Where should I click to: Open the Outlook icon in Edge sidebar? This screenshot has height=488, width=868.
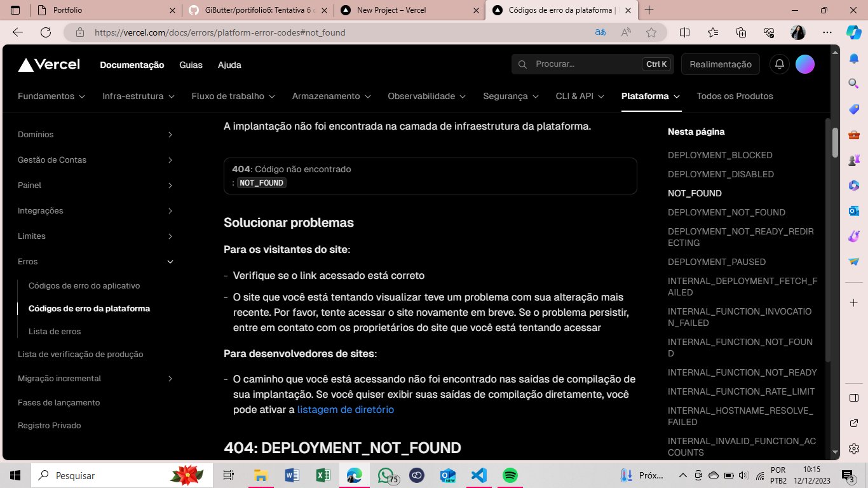[854, 210]
